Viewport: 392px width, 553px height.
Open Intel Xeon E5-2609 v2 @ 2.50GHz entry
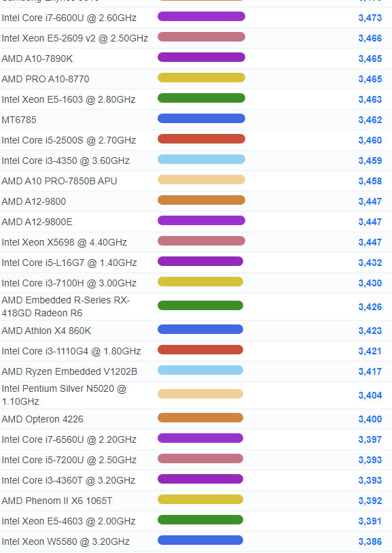[75, 39]
